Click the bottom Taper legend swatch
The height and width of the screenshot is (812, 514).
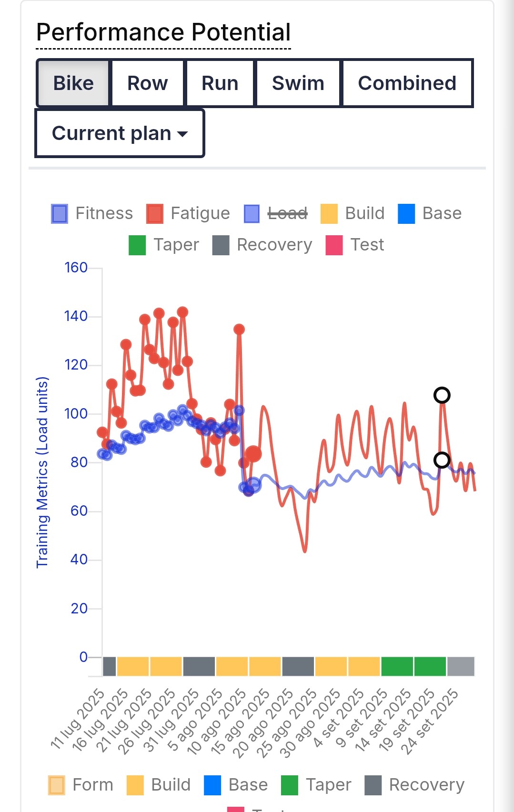[x=290, y=785]
